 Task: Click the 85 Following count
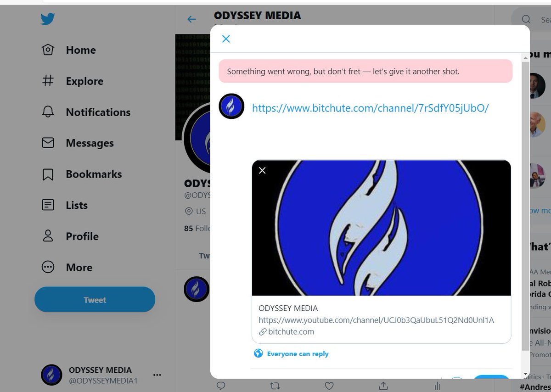pos(197,228)
